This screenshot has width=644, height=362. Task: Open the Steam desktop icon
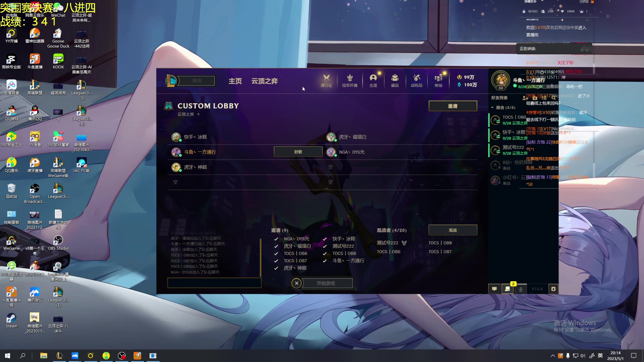tap(11, 320)
